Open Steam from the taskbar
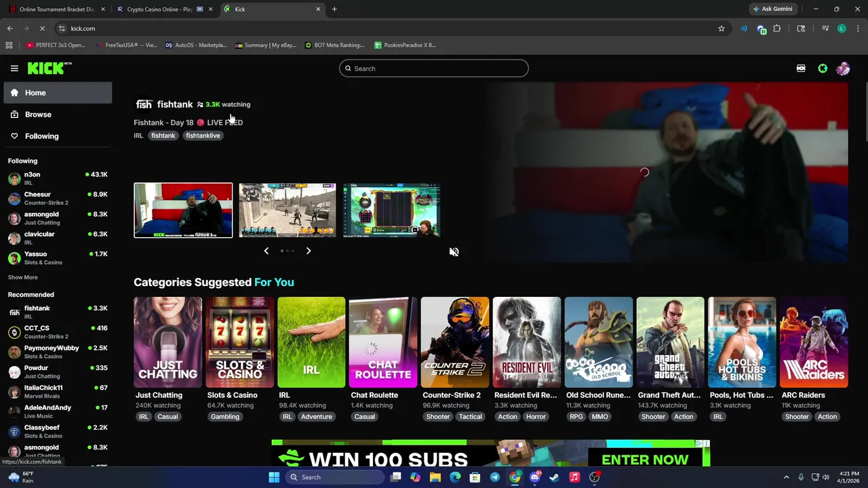Image resolution: width=868 pixels, height=488 pixels. (x=554, y=477)
